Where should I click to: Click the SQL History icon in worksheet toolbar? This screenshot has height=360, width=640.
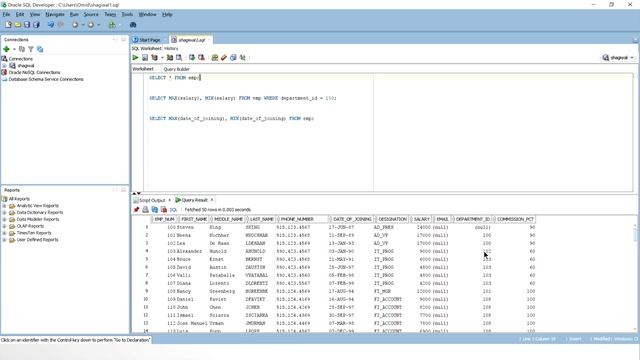pos(233,58)
